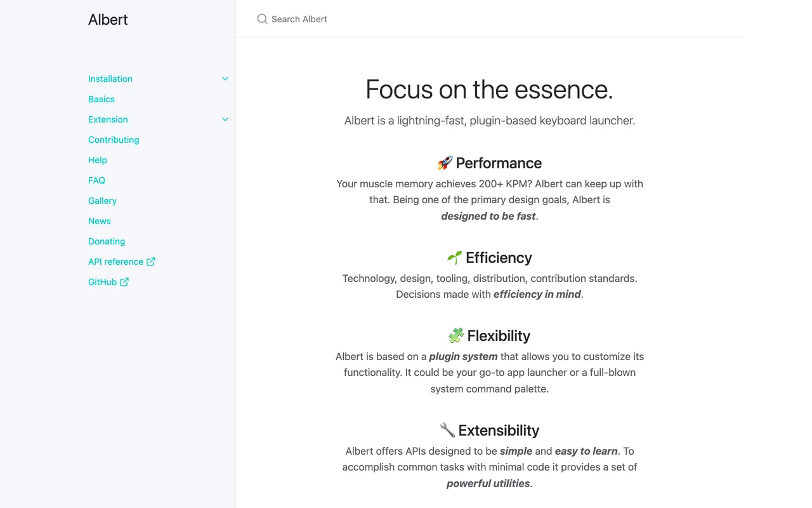812x508 pixels.
Task: Click the wrench emoji next to Extensibility
Action: click(x=447, y=431)
